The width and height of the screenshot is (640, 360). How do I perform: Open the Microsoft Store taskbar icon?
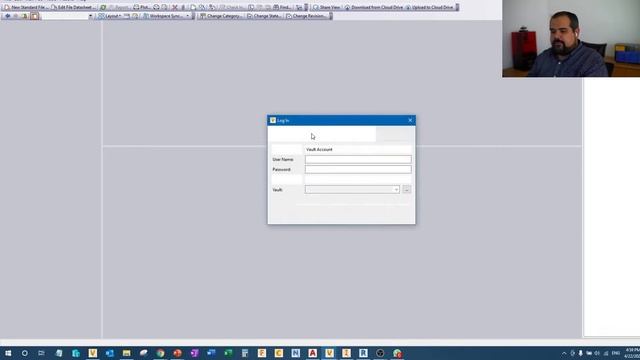coord(76,353)
